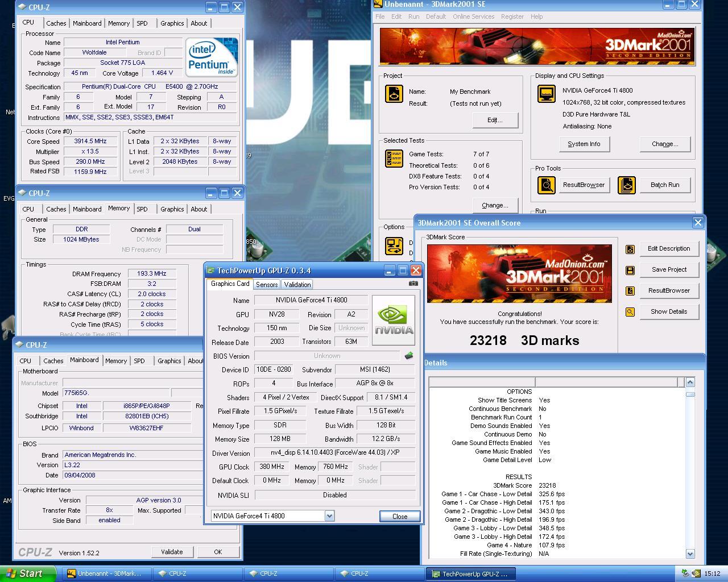Click the Intel Pentium inside logo

(x=212, y=57)
